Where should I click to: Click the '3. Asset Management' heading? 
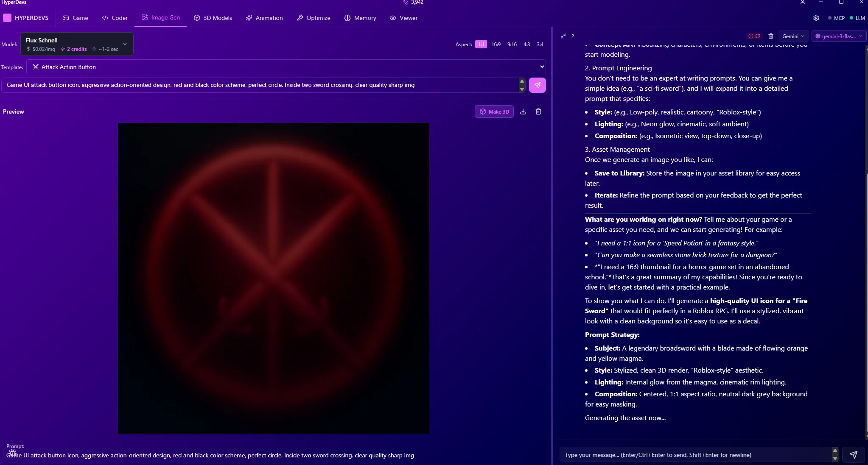click(x=617, y=149)
